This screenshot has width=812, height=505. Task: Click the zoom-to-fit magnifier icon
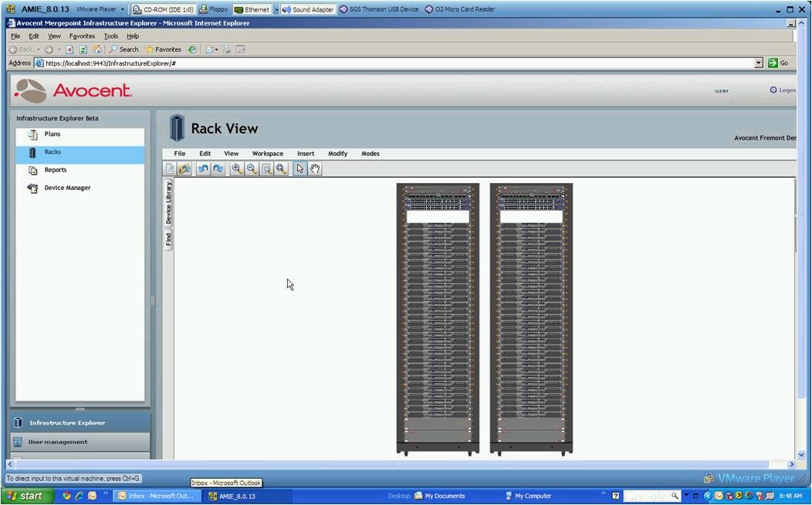tap(281, 168)
